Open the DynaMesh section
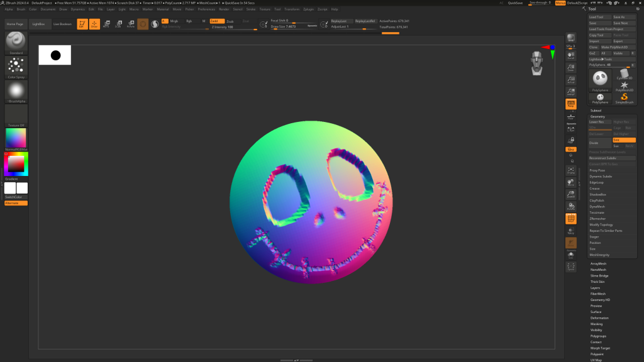The image size is (644, 362). pos(597,207)
